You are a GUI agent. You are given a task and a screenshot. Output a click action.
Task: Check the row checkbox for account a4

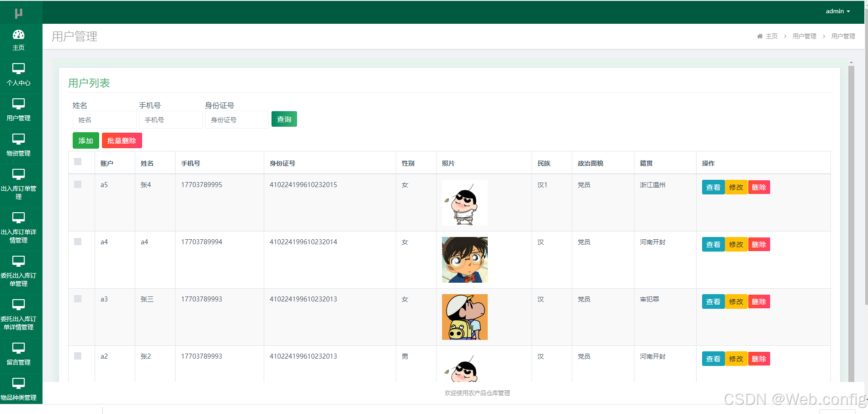(x=78, y=242)
